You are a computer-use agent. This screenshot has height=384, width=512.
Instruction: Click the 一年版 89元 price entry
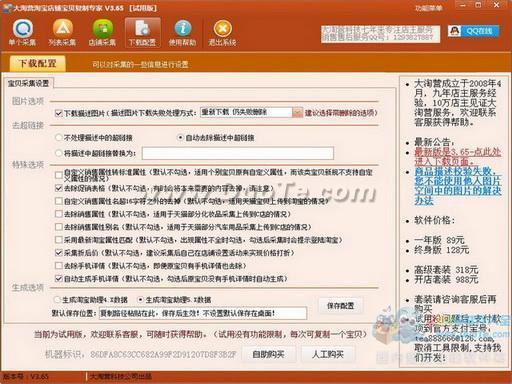439,240
